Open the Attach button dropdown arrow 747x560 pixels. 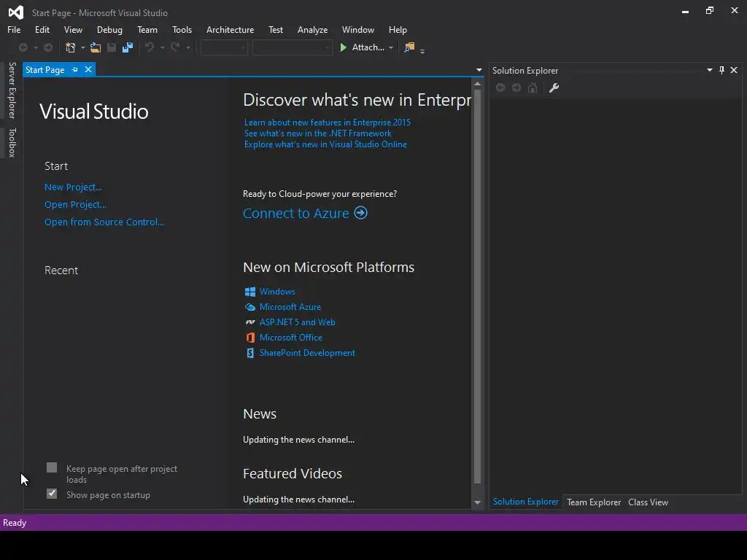click(x=391, y=47)
